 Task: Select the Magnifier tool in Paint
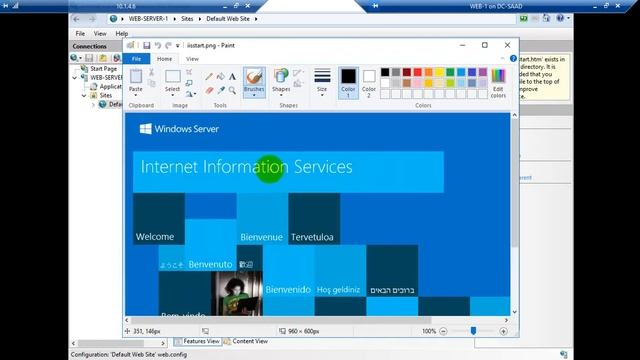232,90
